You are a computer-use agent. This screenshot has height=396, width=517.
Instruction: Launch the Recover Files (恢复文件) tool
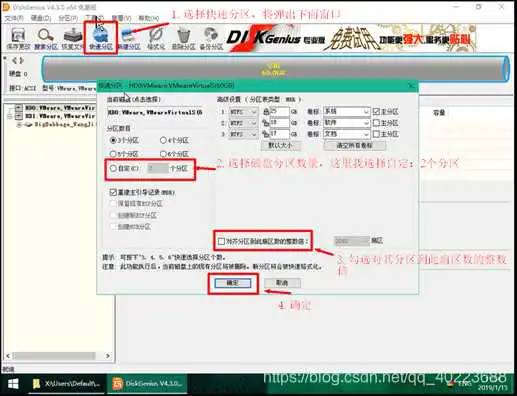pos(73,39)
